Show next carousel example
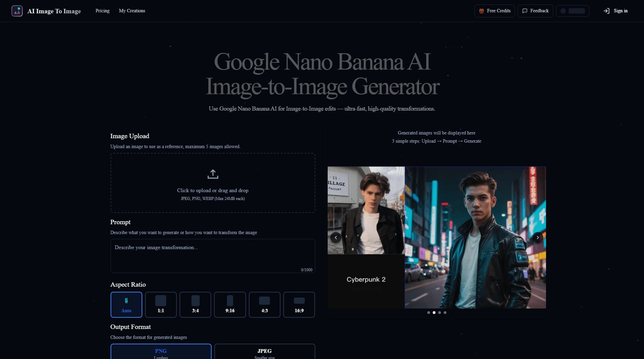 pyautogui.click(x=538, y=238)
